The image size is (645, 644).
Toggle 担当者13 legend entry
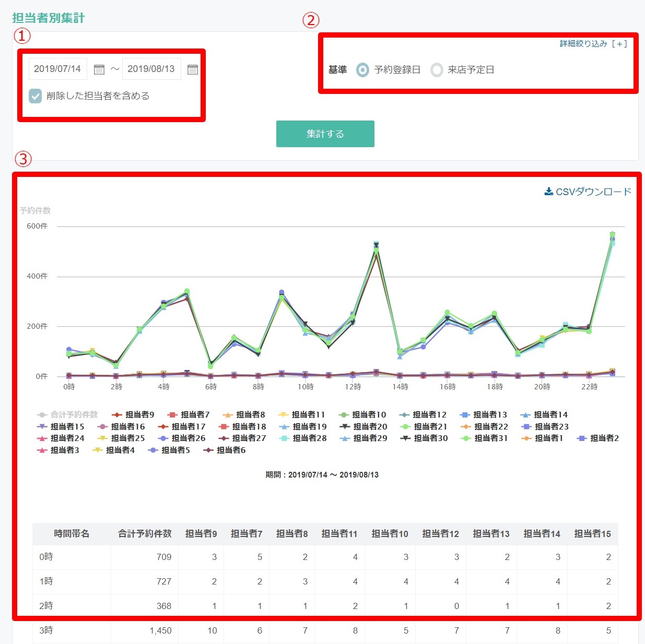point(484,414)
